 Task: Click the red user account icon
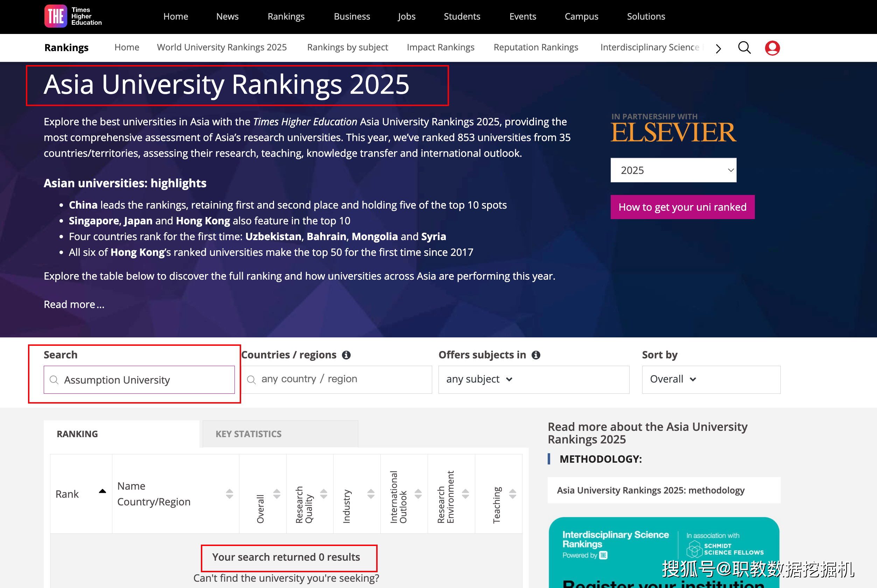[772, 48]
